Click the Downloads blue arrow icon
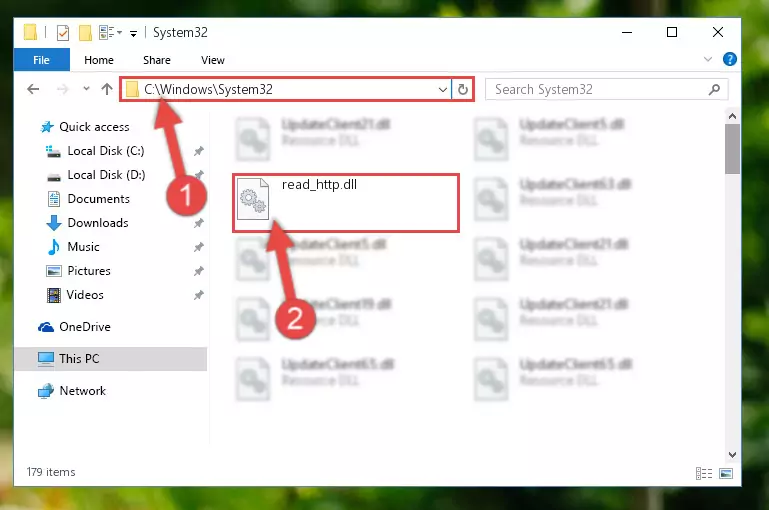769x510 pixels. [x=53, y=223]
